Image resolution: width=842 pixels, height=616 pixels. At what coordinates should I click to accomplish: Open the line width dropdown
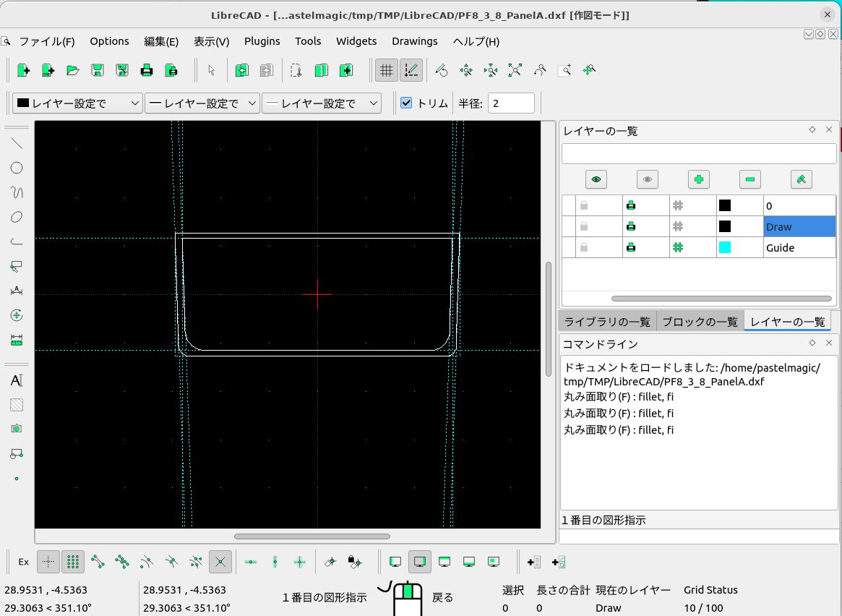[x=202, y=103]
